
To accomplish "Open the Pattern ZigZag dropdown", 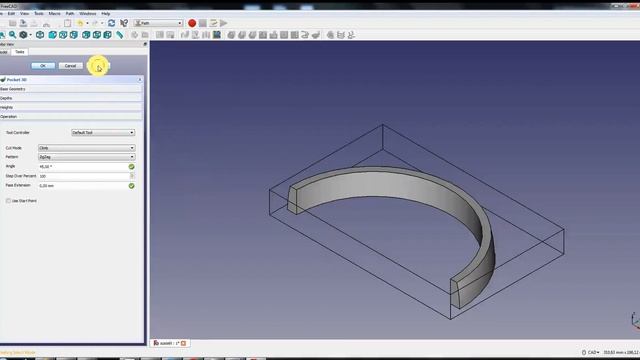I will 87,157.
